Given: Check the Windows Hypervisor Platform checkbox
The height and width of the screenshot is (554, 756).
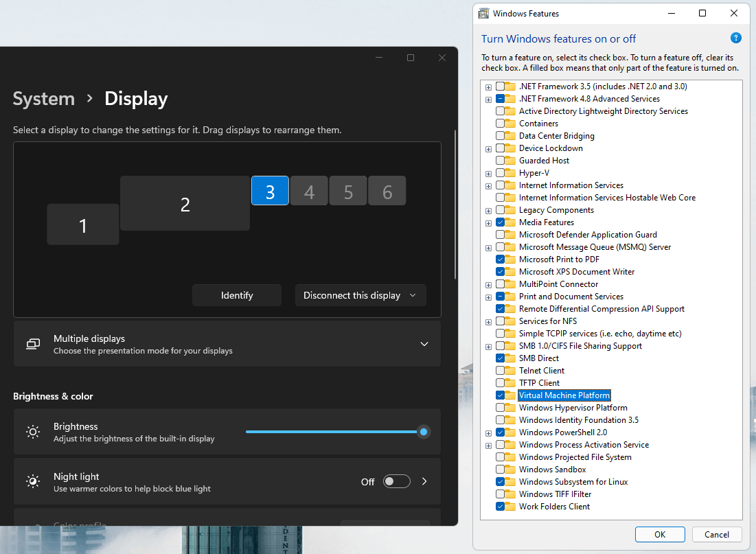Looking at the screenshot, I should (500, 408).
